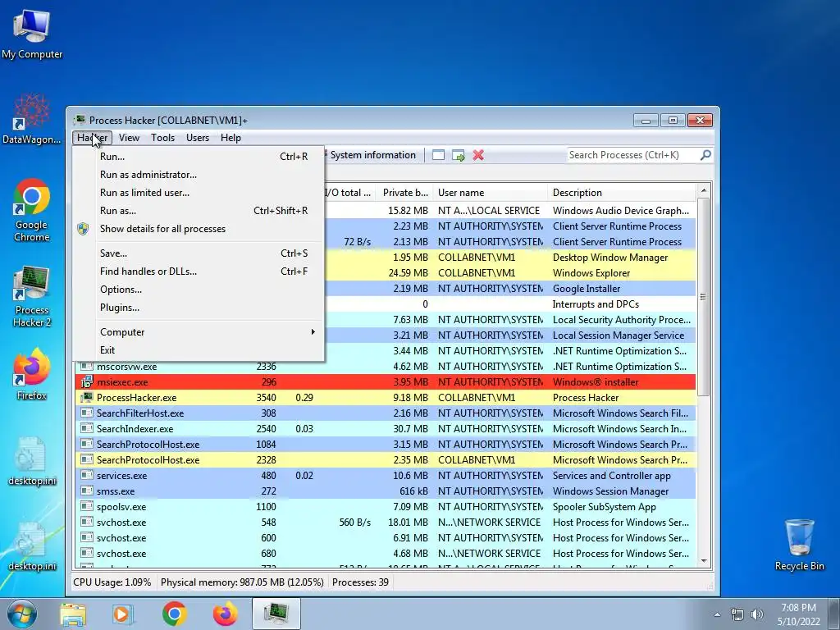Open Options... from the menu

tap(199, 290)
